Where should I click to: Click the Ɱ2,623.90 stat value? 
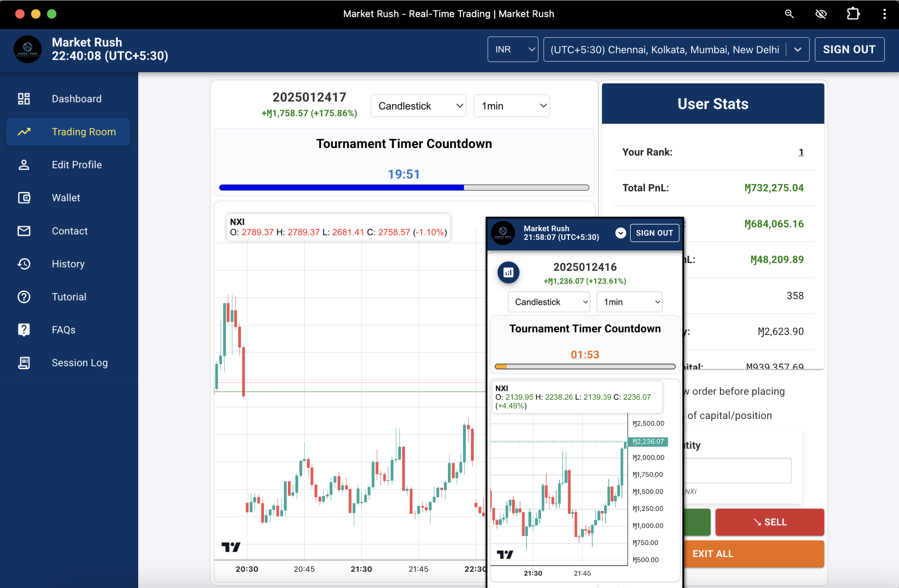pos(781,331)
